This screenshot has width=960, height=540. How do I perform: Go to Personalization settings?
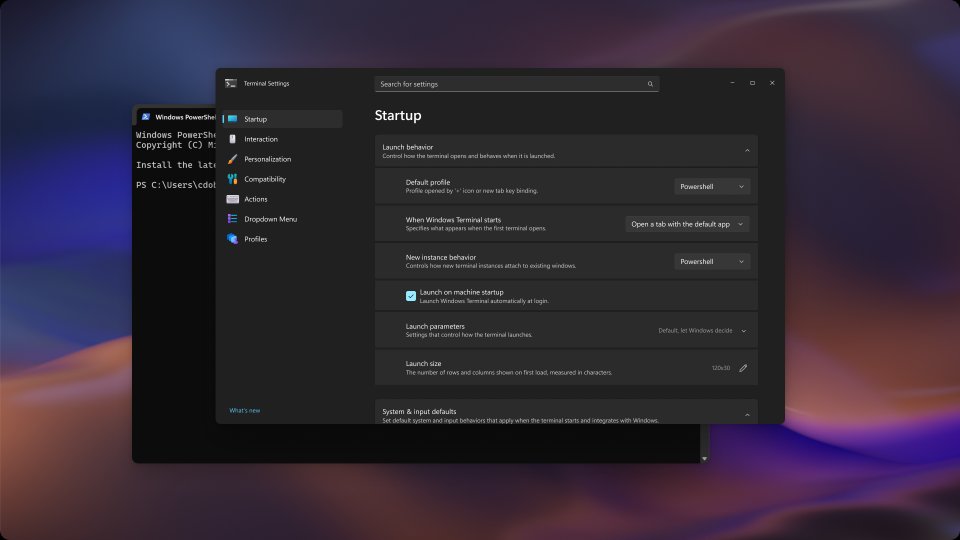pyautogui.click(x=282, y=159)
